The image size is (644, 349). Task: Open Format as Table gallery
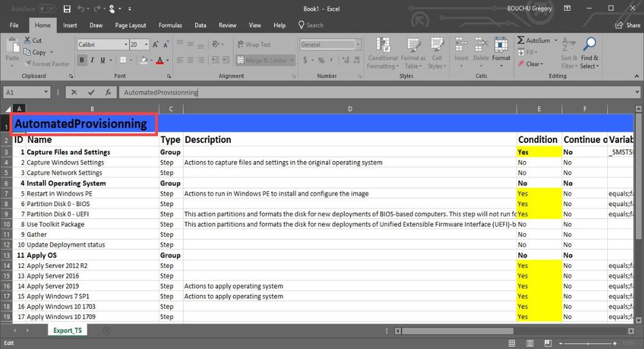[413, 53]
